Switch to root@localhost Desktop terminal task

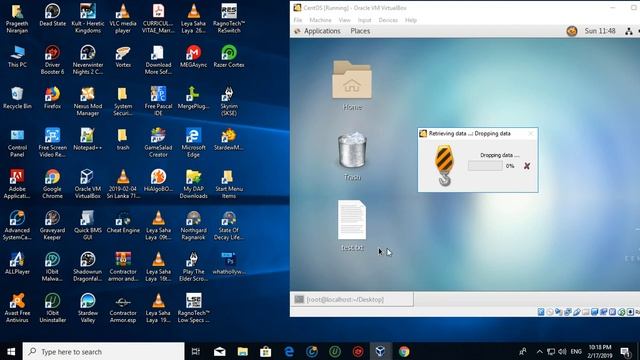[x=352, y=299]
